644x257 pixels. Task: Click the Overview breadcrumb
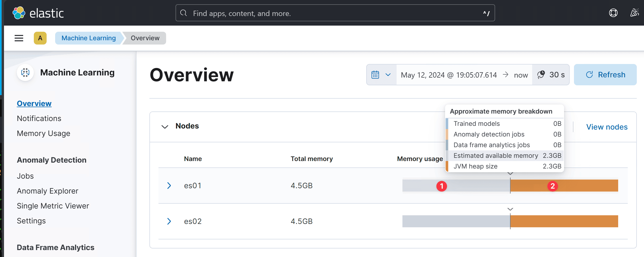coord(145,38)
